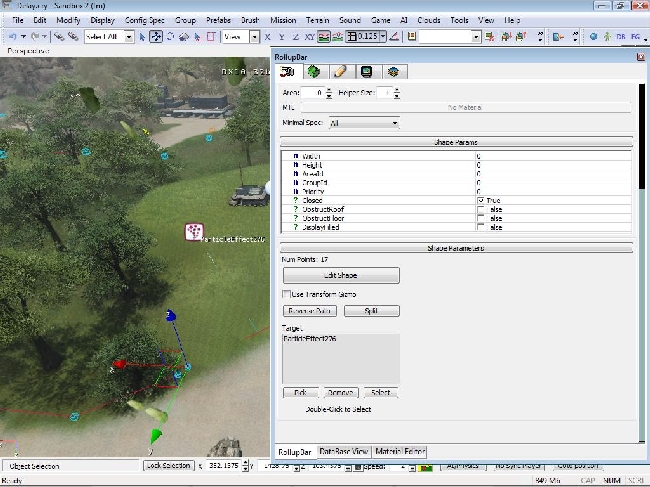Activate the Select and Move tool
The image size is (650, 487).
156,37
